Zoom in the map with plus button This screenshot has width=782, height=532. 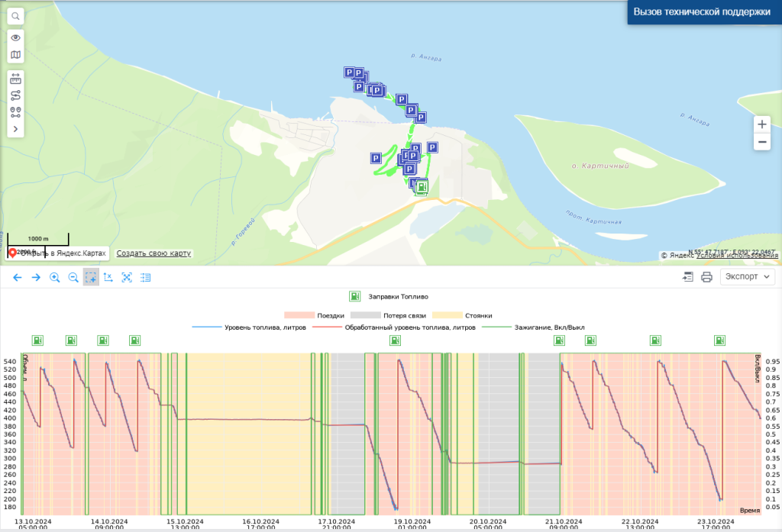pyautogui.click(x=762, y=124)
